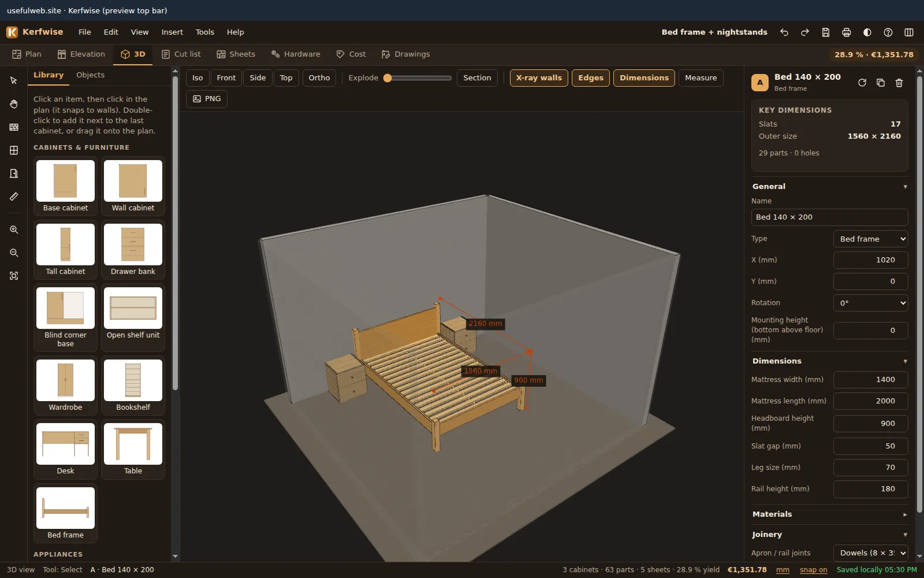924x578 pixels.
Task: Select the arrow pointer tool
Action: [14, 81]
